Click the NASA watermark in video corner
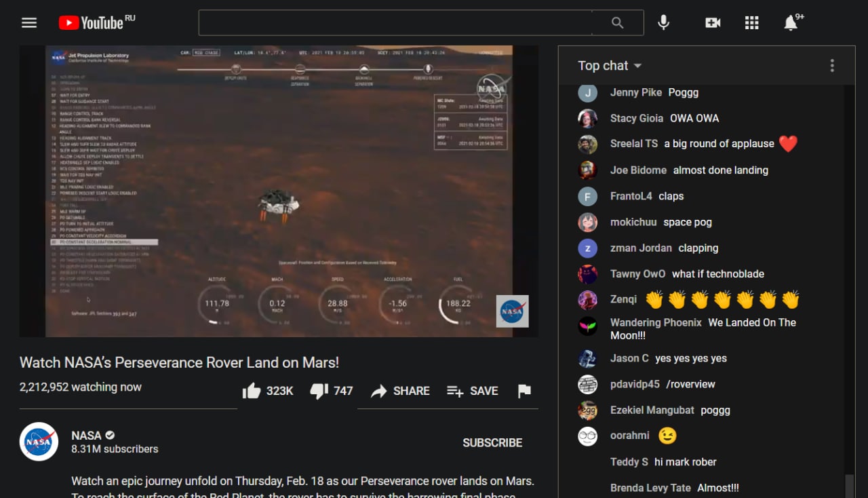The height and width of the screenshot is (498, 868). (512, 311)
